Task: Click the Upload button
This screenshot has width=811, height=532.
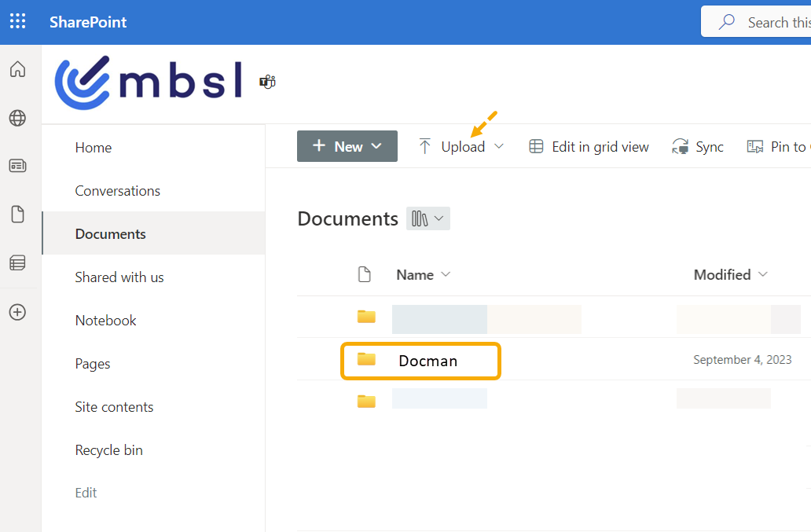Action: pyautogui.click(x=463, y=147)
